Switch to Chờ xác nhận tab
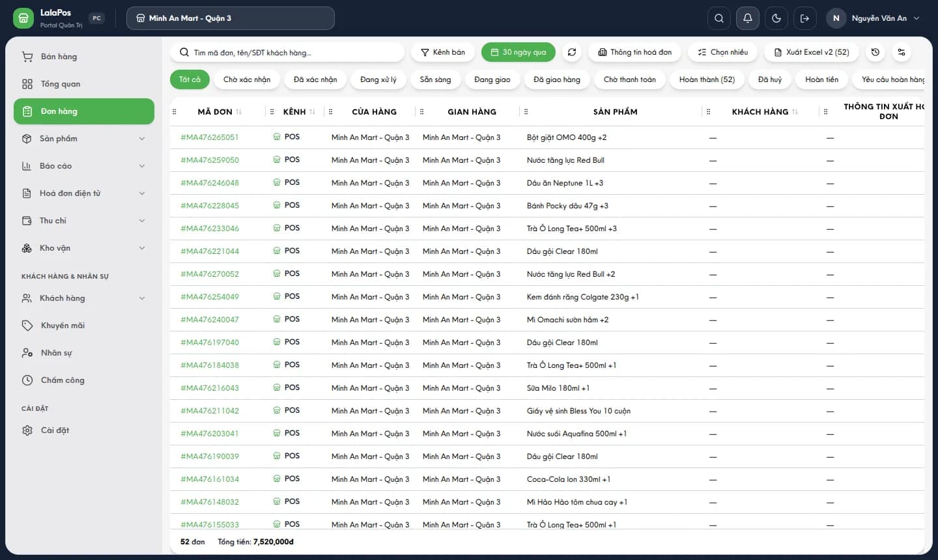This screenshot has width=938, height=560. tap(247, 79)
